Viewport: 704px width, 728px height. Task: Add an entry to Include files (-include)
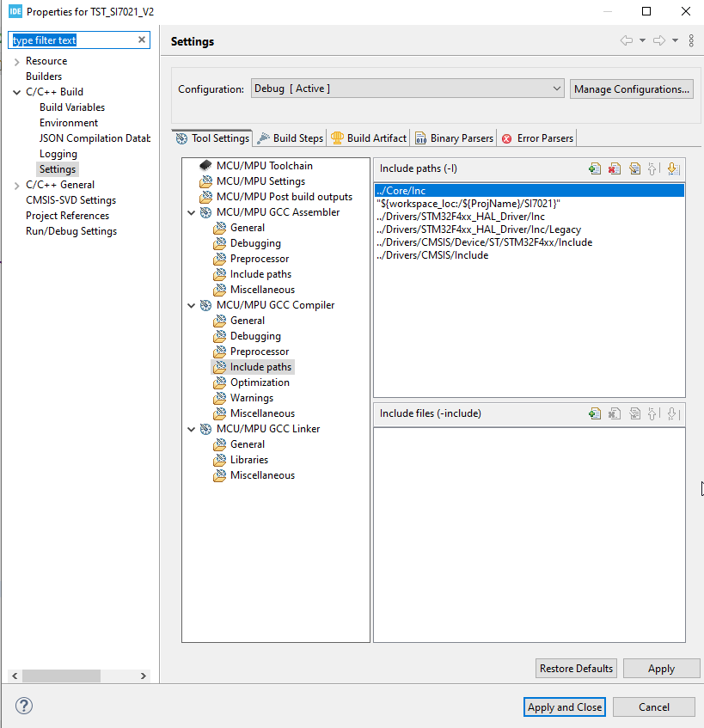pos(596,413)
